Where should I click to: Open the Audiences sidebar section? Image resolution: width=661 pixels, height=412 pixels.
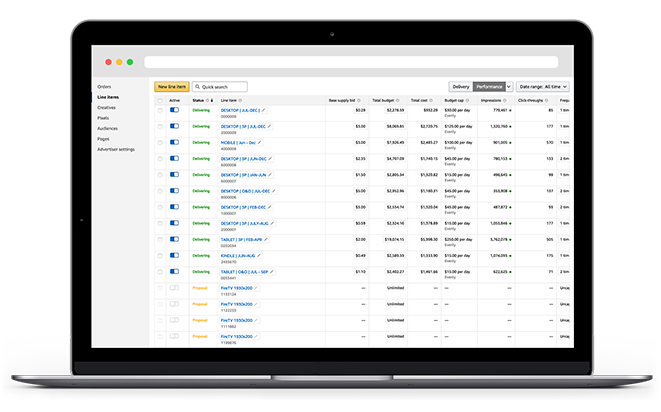pyautogui.click(x=107, y=128)
